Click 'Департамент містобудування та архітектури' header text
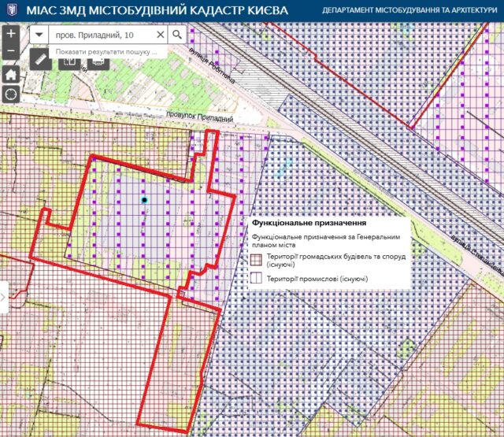The width and height of the screenshot is (504, 437). (409, 11)
